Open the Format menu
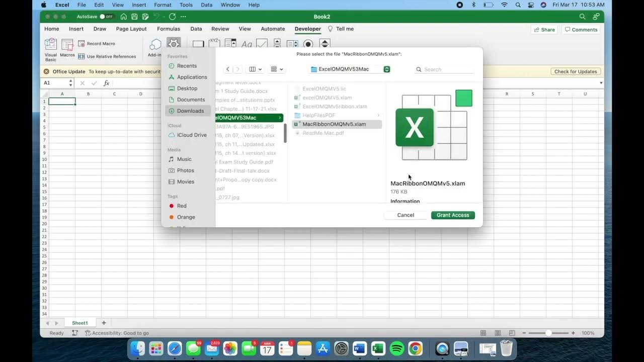Viewport: 644px width, 362px height. click(x=163, y=5)
